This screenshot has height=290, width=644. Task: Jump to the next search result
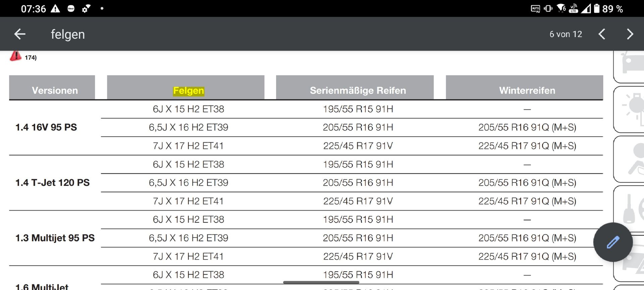630,34
